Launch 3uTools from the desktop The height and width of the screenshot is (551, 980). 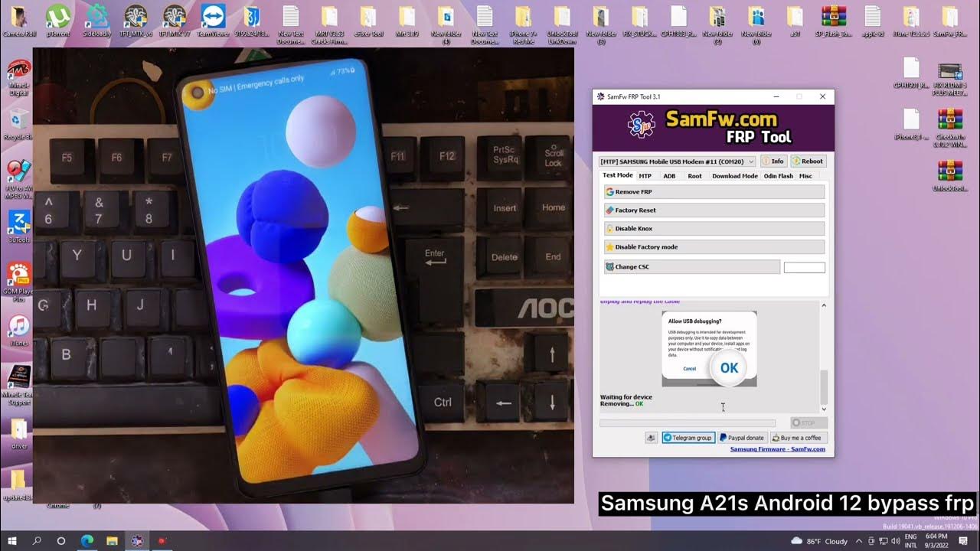click(18, 228)
